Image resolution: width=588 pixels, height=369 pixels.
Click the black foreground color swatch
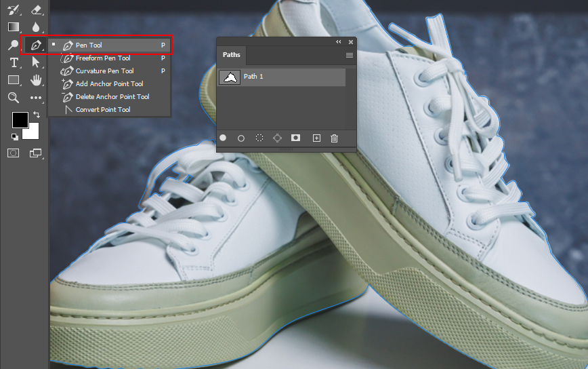coord(19,120)
